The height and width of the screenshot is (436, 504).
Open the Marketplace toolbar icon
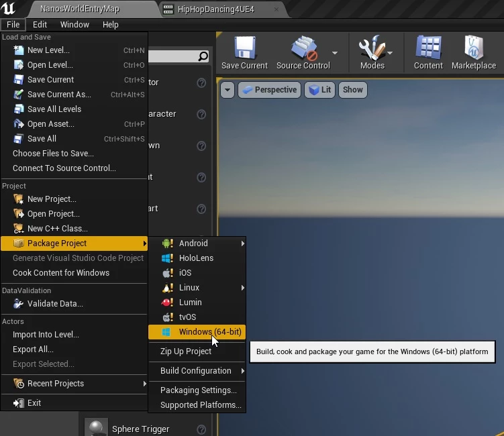click(473, 48)
